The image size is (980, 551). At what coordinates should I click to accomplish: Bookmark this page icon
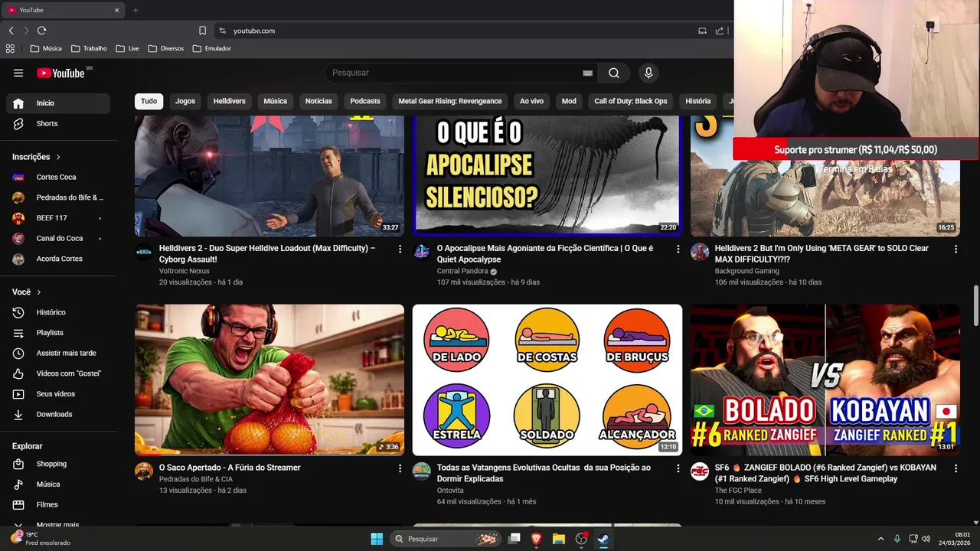click(202, 31)
